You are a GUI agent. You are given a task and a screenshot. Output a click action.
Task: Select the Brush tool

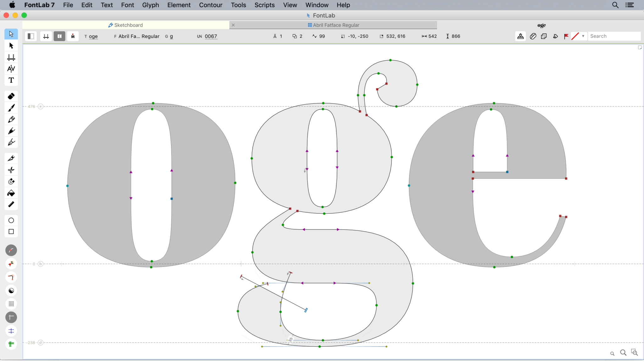[11, 107]
